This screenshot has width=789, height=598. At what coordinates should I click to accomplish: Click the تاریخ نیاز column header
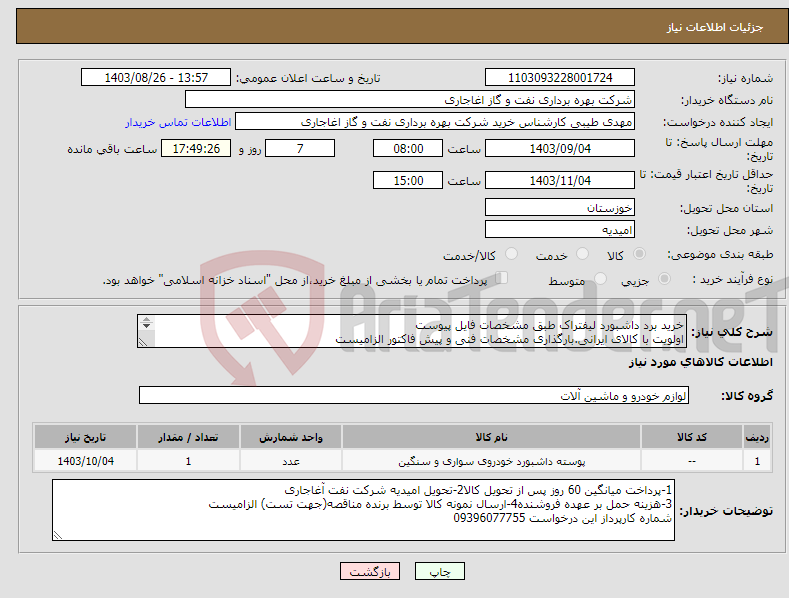85,437
